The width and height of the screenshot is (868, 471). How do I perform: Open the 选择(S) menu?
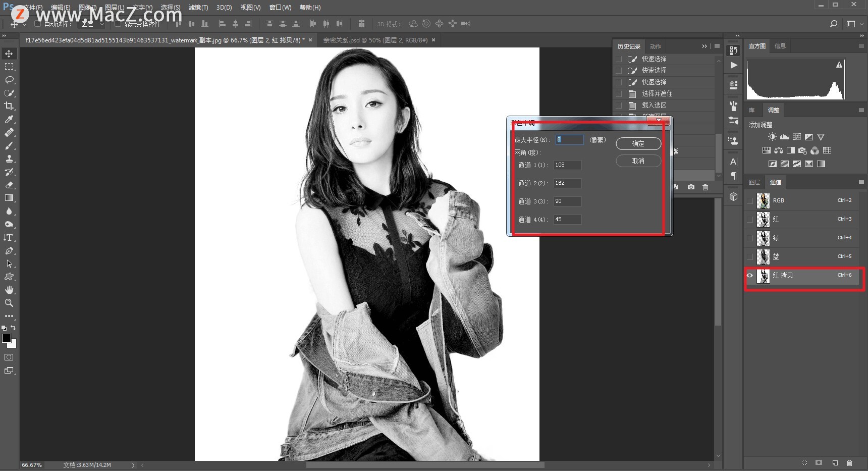coord(171,8)
